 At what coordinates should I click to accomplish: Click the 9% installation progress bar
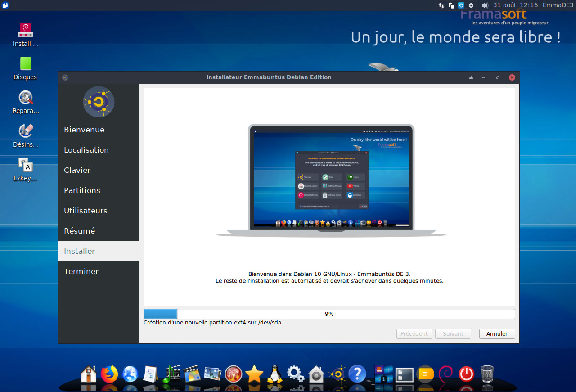(x=329, y=314)
